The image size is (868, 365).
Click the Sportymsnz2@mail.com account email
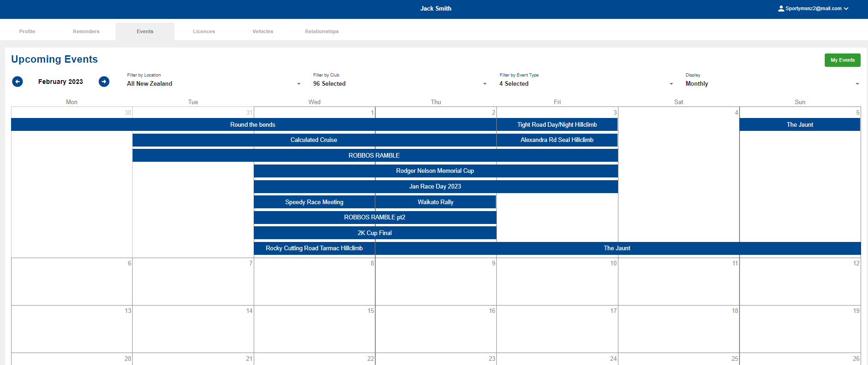[813, 8]
